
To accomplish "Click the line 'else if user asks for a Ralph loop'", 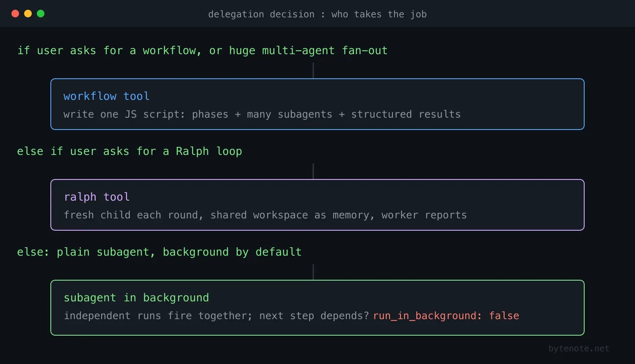I will coord(130,151).
